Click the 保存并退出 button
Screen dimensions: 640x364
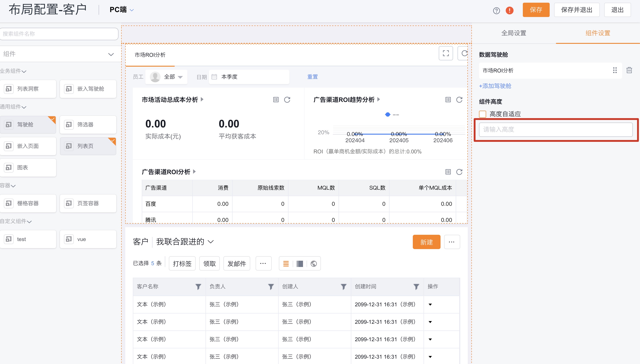point(576,10)
